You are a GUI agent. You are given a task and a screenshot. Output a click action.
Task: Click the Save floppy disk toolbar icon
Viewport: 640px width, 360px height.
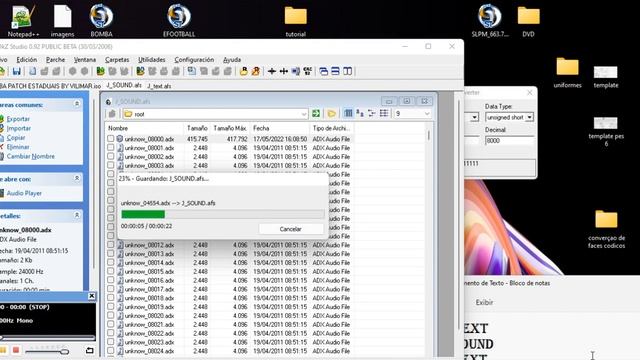click(17, 71)
